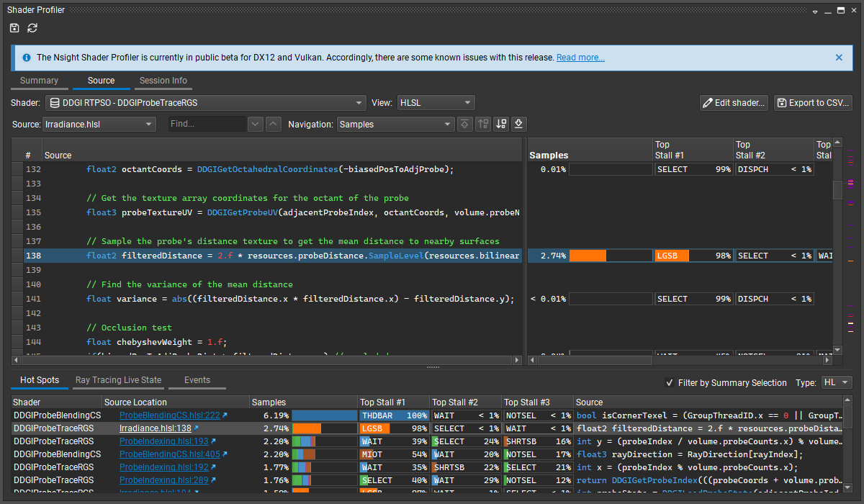Toggle Filter by Summary Selection
864x504 pixels.
point(670,383)
